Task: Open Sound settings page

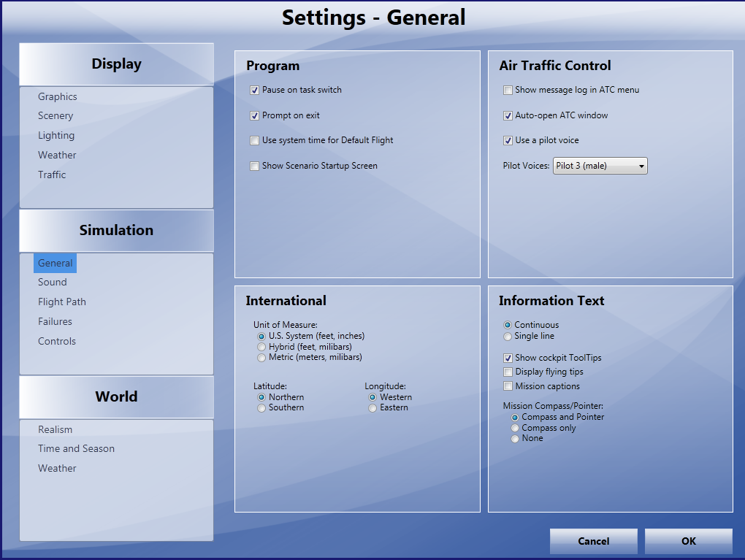Action: [x=53, y=282]
